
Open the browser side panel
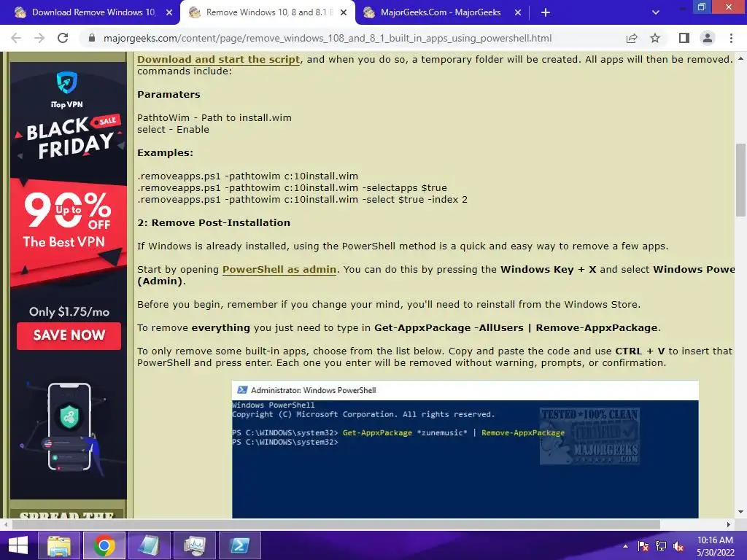(684, 38)
